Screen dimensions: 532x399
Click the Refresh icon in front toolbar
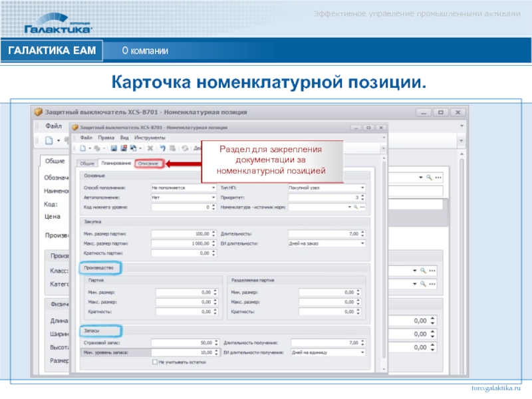(x=185, y=148)
